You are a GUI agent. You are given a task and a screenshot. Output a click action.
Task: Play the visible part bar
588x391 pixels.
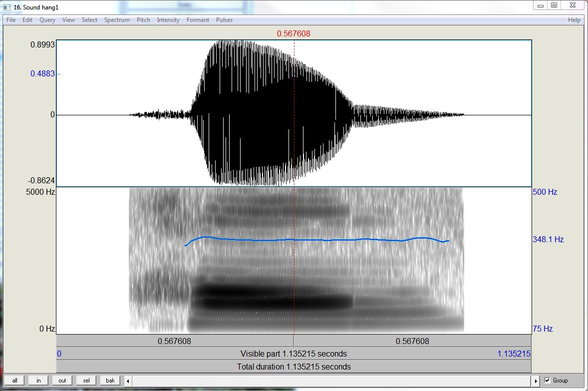click(x=294, y=354)
